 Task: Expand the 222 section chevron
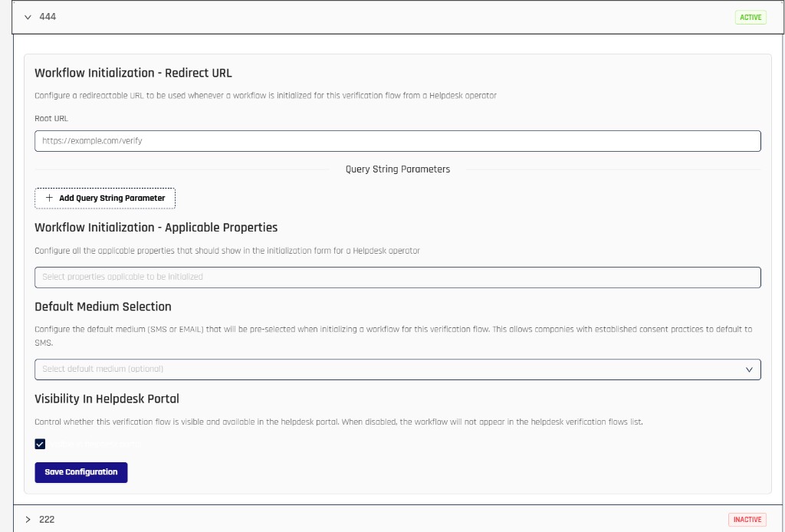click(28, 520)
